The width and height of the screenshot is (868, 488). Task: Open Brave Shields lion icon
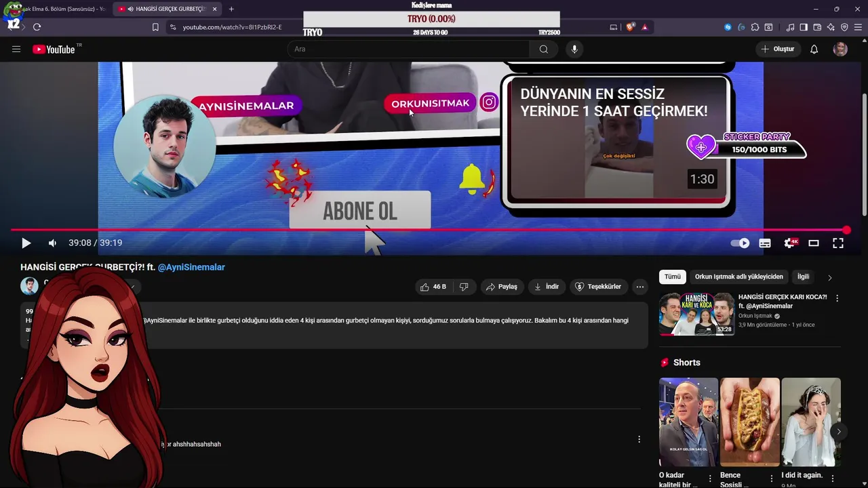pyautogui.click(x=630, y=27)
